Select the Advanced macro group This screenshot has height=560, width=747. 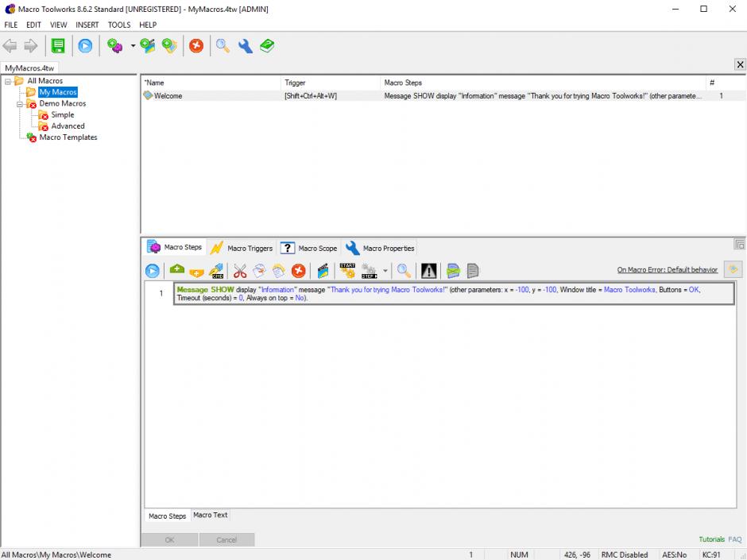[68, 126]
